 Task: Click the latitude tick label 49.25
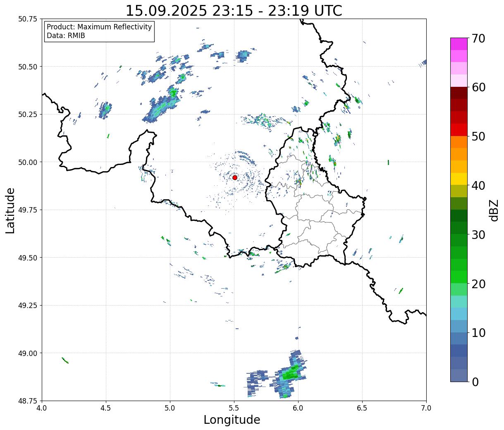point(28,306)
